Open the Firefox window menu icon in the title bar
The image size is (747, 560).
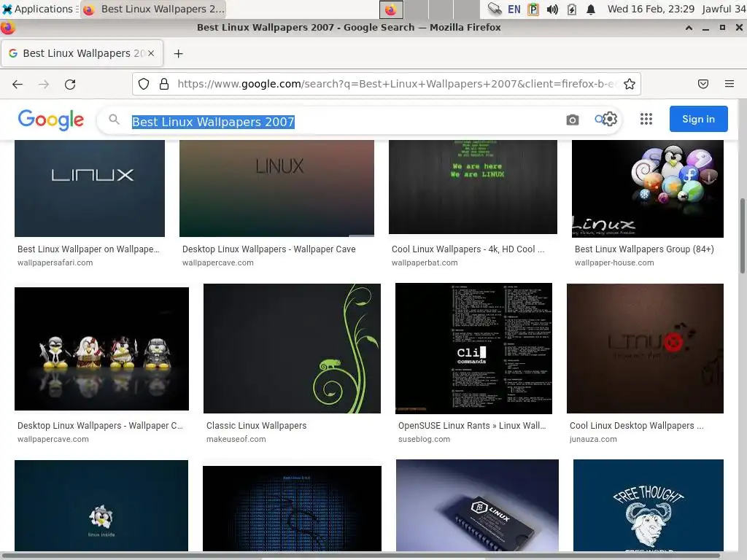(x=7, y=28)
